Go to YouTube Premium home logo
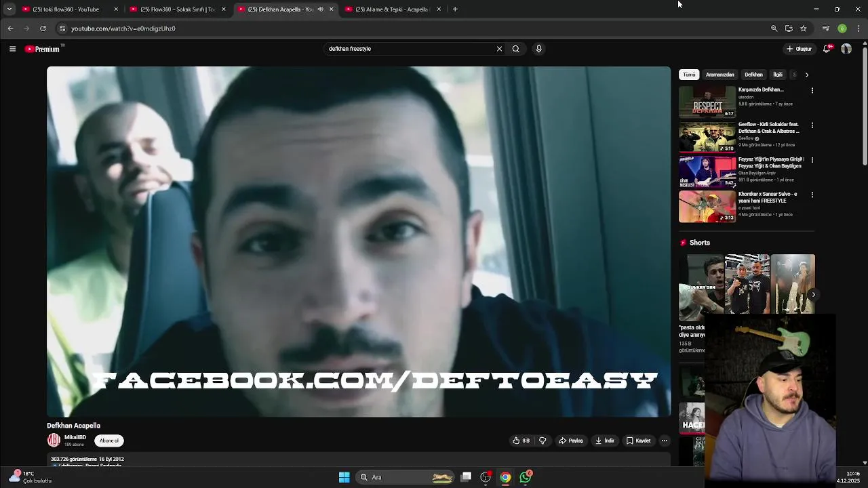 [x=43, y=49]
